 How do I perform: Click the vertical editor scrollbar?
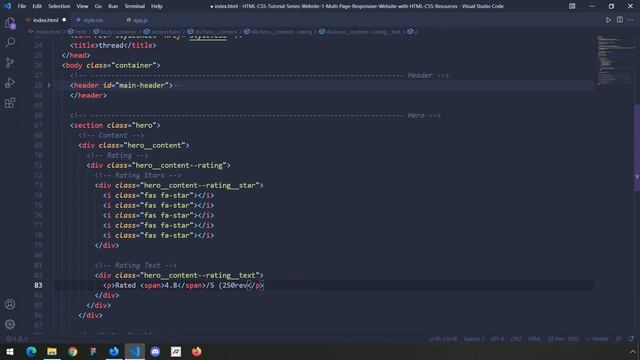tap(637, 148)
